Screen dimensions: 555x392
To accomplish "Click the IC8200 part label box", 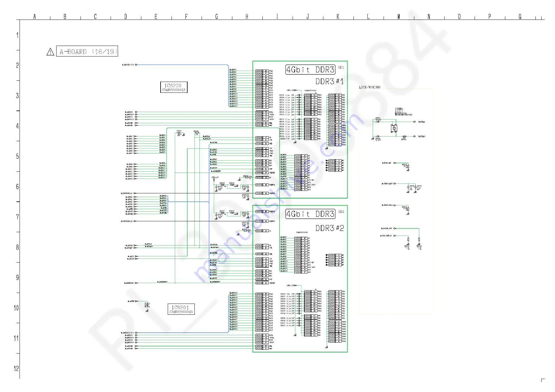I will coord(174,87).
